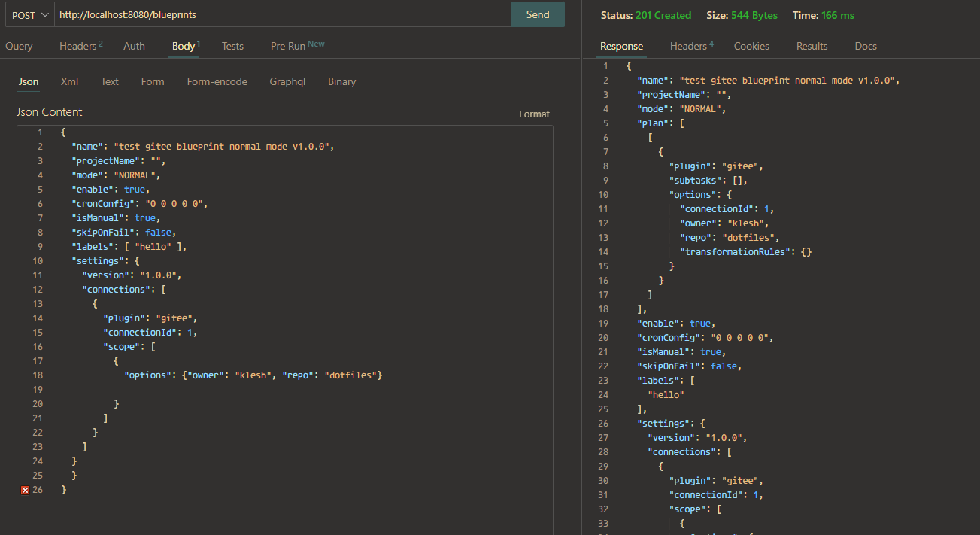Select the Graphql body type
Screen dimensions: 980x535
287,81
